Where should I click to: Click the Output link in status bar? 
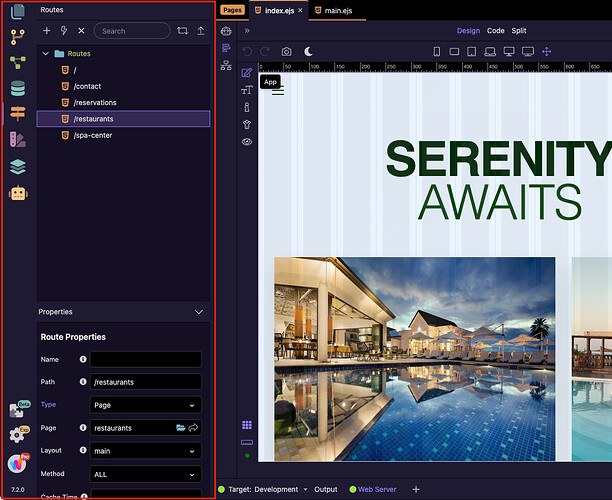click(325, 490)
